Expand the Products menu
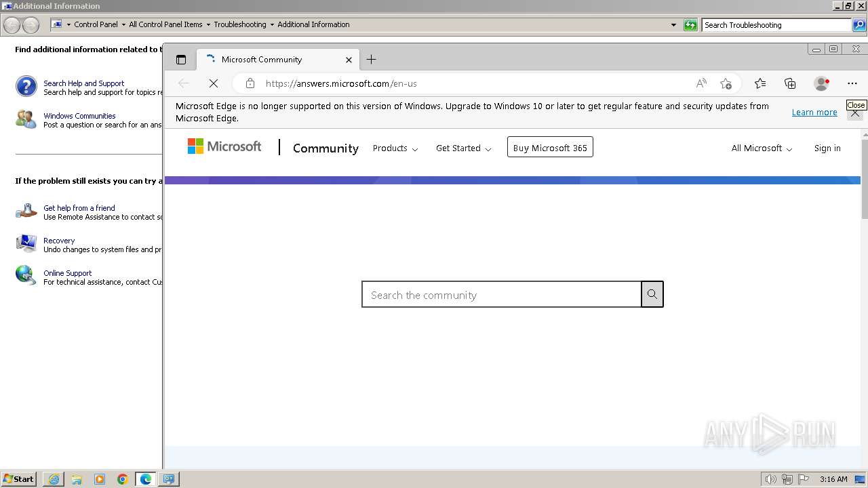 pyautogui.click(x=395, y=148)
